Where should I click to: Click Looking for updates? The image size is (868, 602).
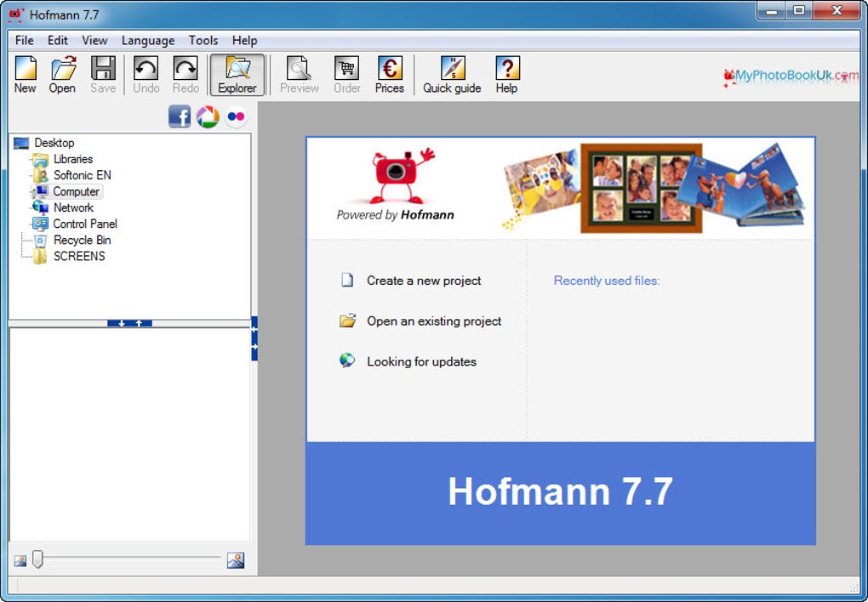point(422,361)
